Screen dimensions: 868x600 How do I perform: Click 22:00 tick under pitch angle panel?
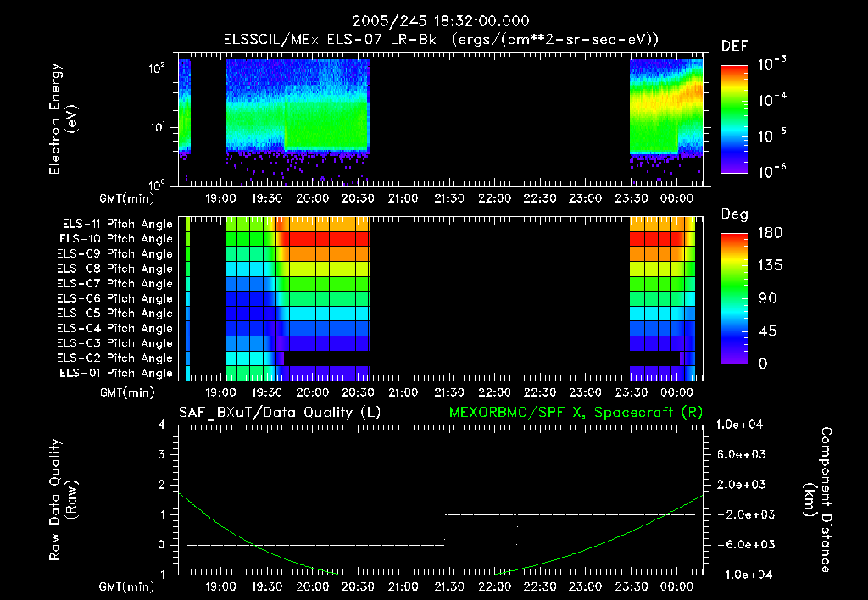tap(494, 392)
